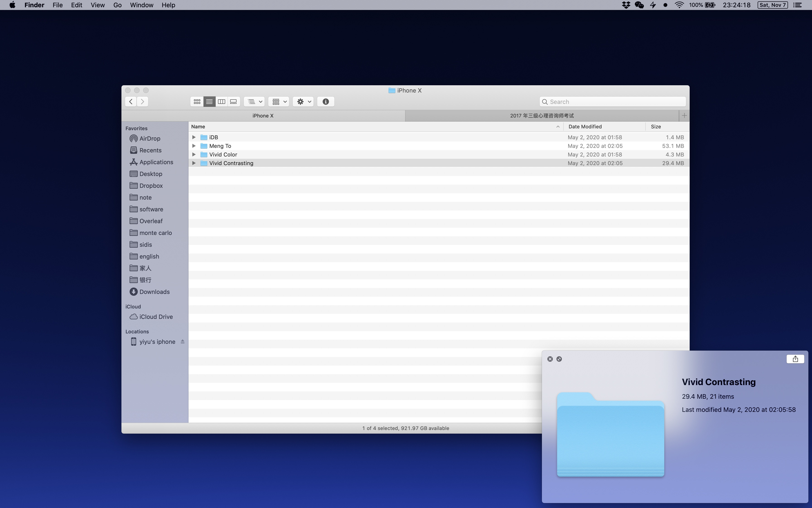
Task: Open the Apple menu
Action: pyautogui.click(x=12, y=5)
